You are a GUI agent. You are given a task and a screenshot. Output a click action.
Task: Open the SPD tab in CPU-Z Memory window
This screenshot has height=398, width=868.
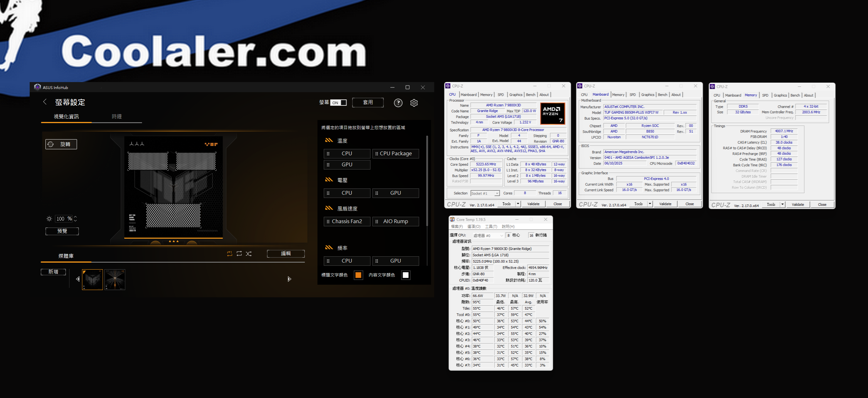point(765,95)
